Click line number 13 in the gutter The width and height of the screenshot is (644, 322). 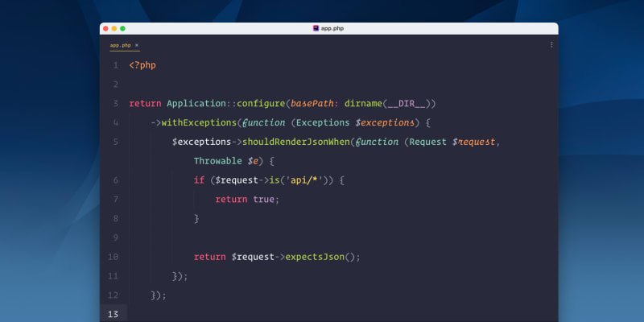(x=114, y=314)
